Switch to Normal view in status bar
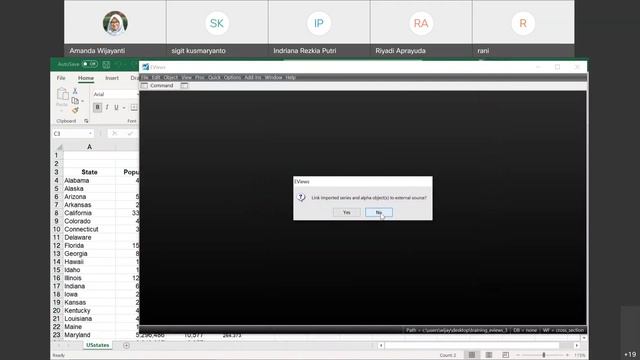The image size is (640, 360). tap(472, 355)
